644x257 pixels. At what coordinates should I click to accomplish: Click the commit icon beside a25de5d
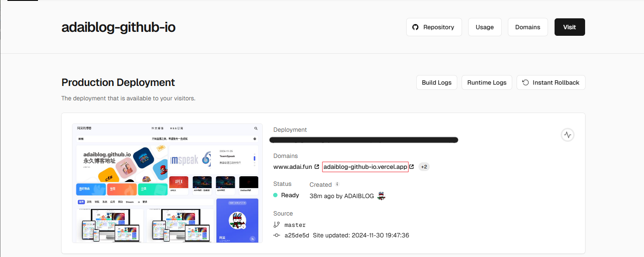(277, 235)
